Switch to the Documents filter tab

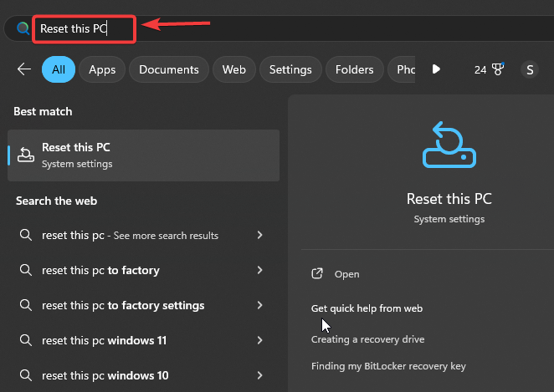pyautogui.click(x=169, y=69)
